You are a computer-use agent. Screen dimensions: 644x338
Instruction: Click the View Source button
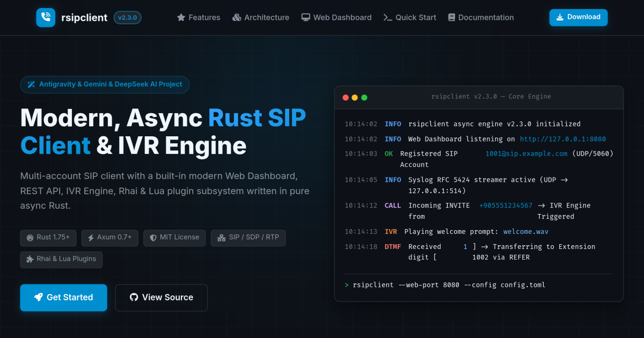(x=162, y=298)
